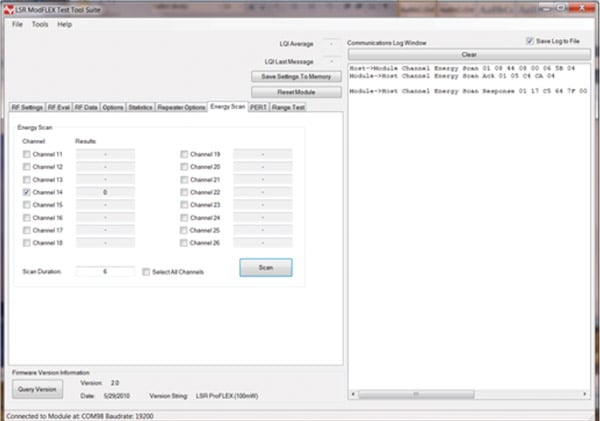
Task: Open the Help menu
Action: (x=65, y=24)
